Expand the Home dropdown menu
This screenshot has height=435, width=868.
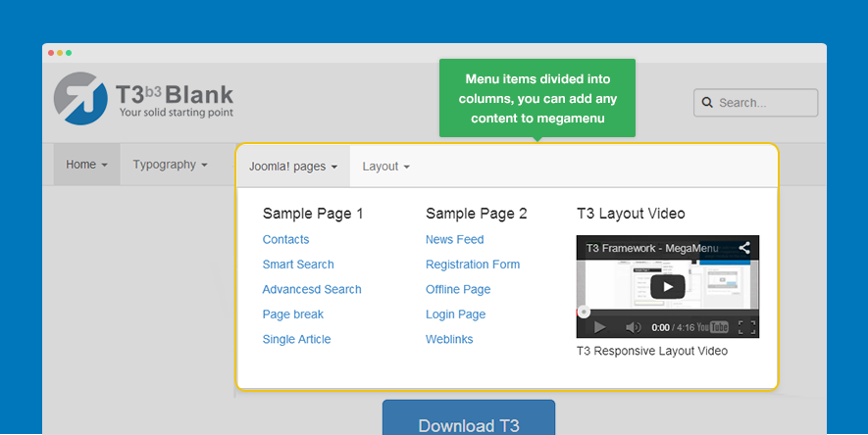86,165
